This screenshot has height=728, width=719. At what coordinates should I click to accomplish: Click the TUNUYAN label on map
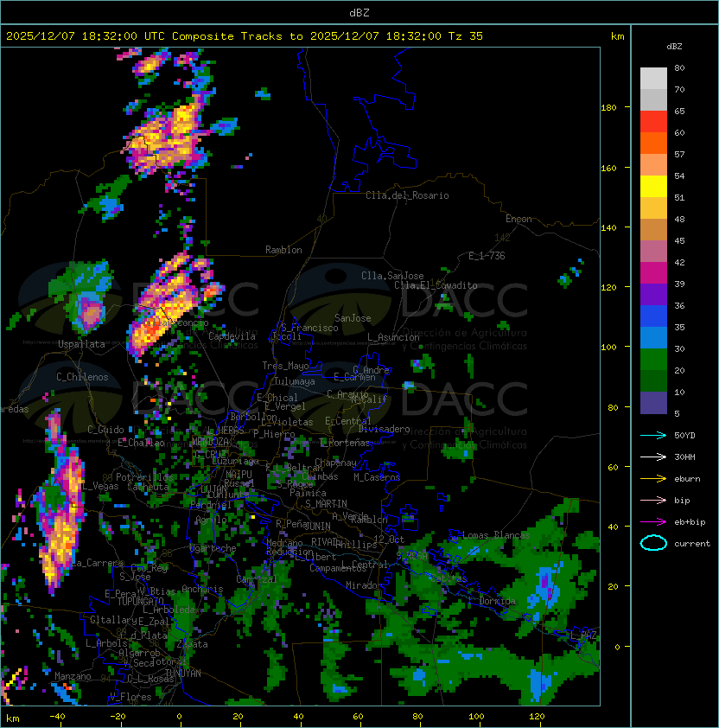pos(183,674)
